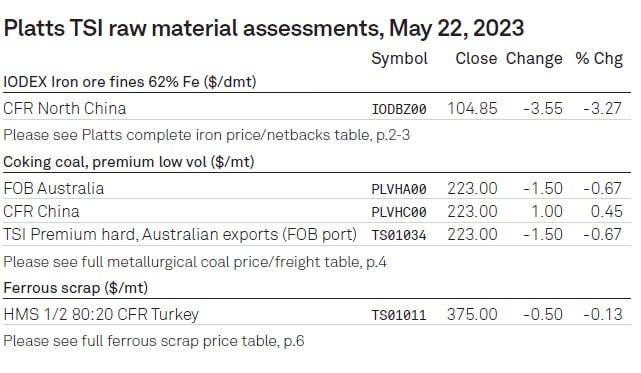Select the Close column header
641x373 pixels.
tap(476, 58)
